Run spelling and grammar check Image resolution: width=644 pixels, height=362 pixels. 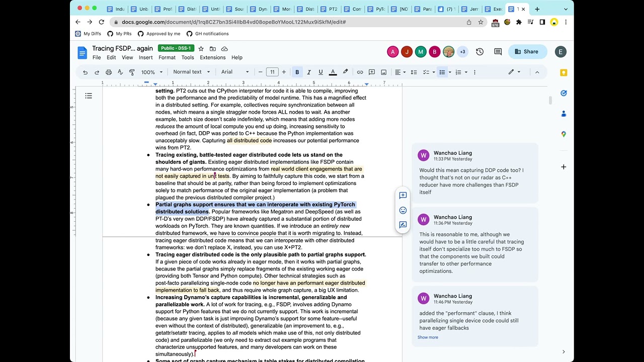(120, 72)
